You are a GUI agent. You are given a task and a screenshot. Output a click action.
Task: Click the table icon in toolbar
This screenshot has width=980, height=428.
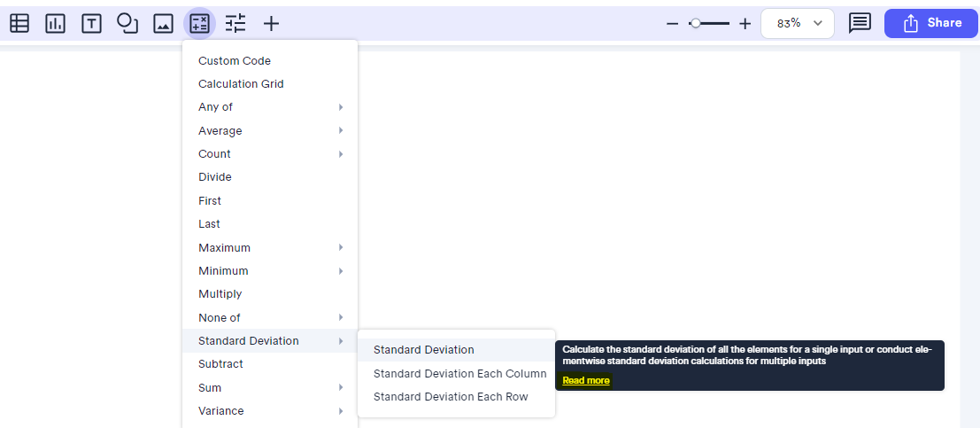19,24
